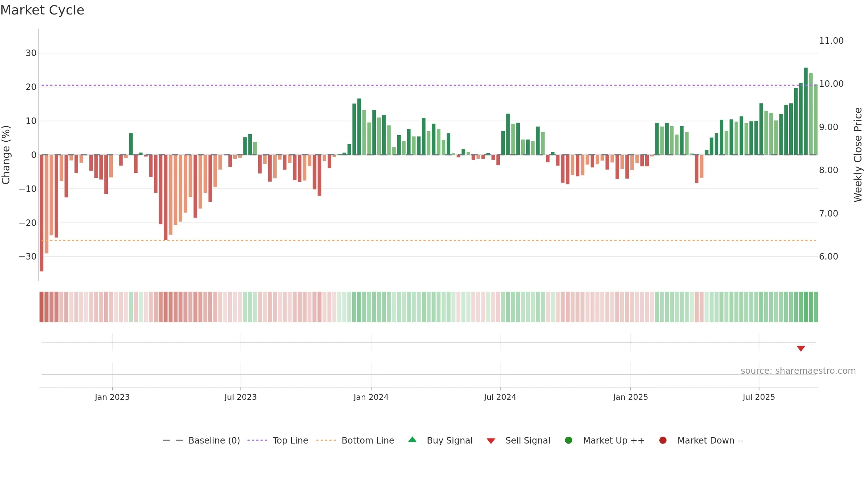Click the Buy Signal green triangle legend icon
Viewport: 868px width, 488px height.
click(x=412, y=440)
